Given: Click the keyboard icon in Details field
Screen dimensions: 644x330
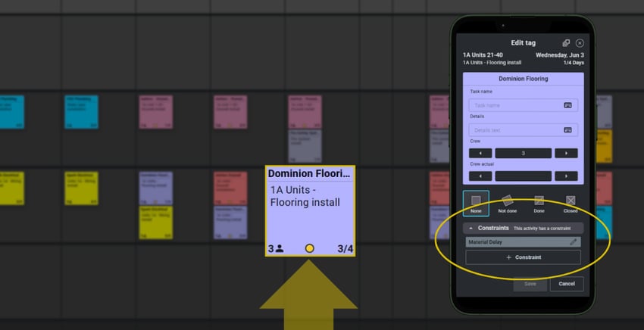Looking at the screenshot, I should coord(567,130).
